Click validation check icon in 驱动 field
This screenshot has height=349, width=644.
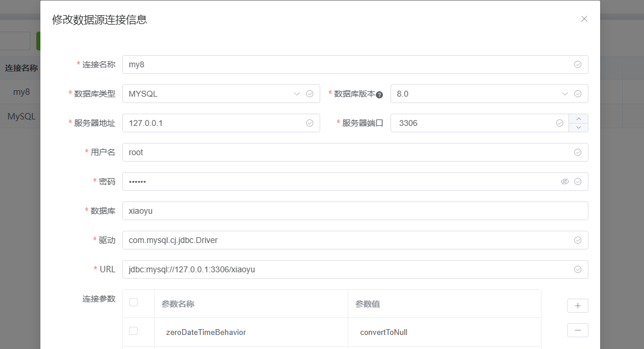(577, 240)
